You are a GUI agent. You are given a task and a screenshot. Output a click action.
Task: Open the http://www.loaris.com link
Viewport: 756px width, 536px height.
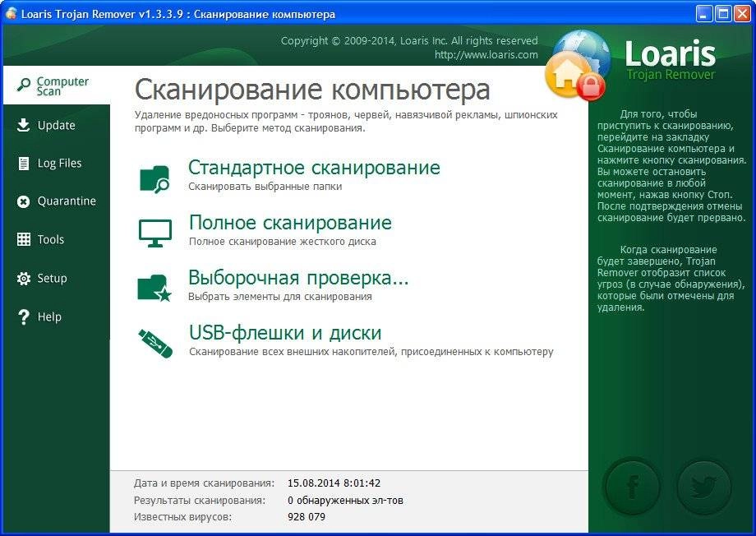486,55
